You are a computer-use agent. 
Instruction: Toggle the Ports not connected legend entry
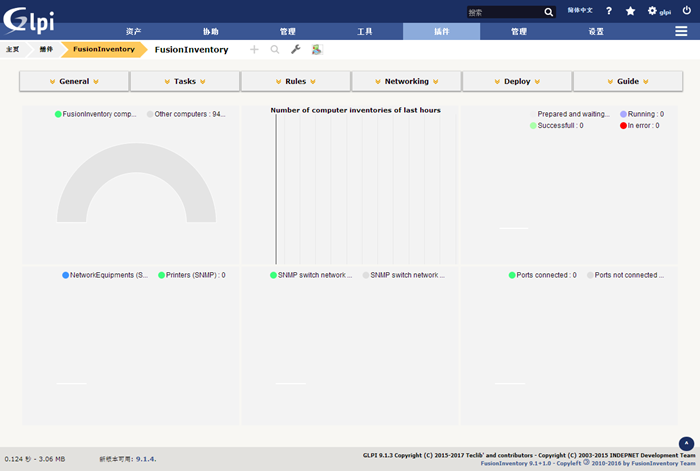tap(625, 275)
